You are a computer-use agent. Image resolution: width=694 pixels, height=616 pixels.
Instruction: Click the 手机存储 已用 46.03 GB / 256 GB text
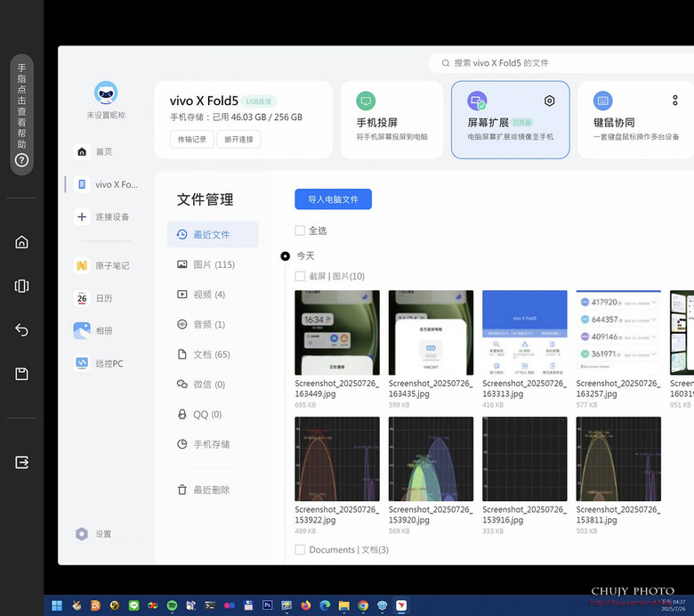coord(237,117)
